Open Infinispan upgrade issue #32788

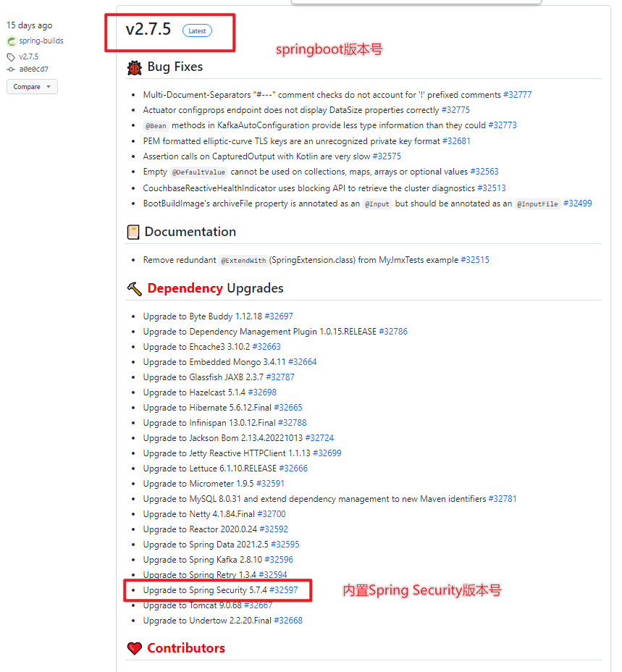point(293,423)
